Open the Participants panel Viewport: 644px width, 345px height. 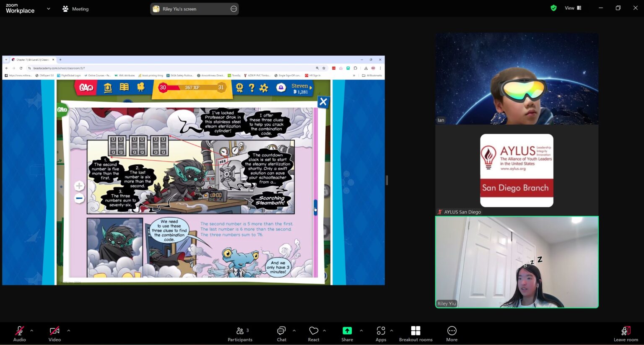pyautogui.click(x=240, y=334)
